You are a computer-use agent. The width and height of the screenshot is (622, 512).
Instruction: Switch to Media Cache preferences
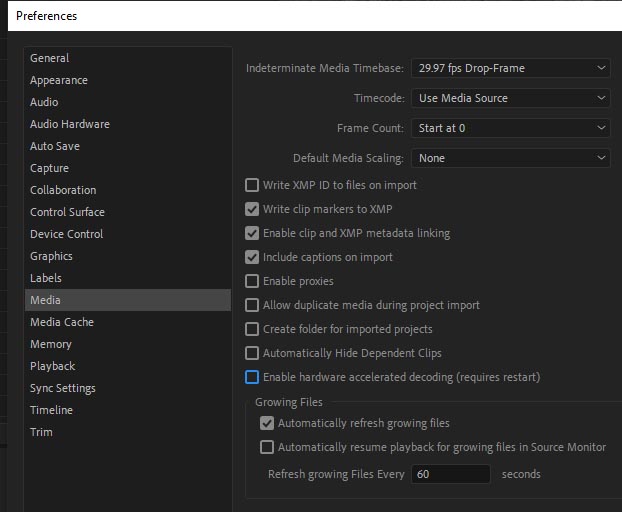pyautogui.click(x=61, y=322)
